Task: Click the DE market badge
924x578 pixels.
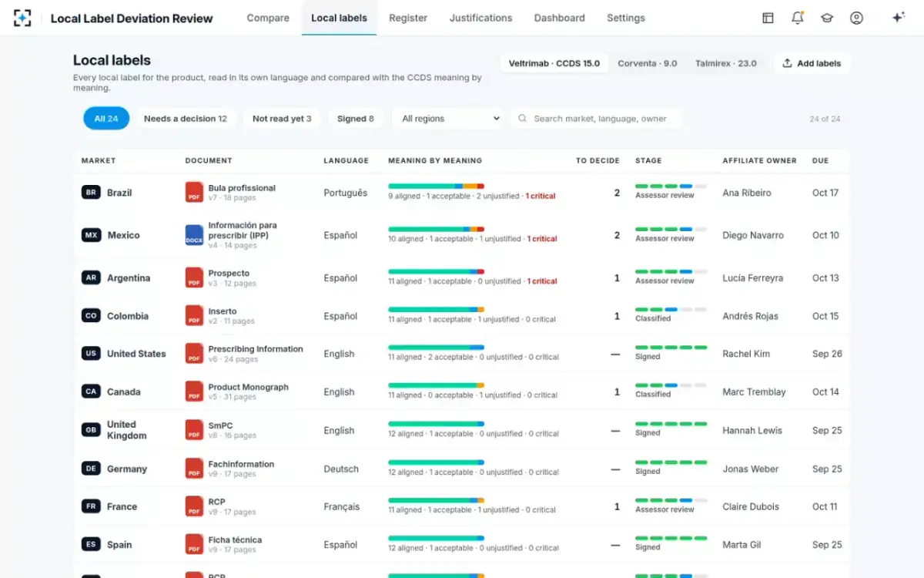Action: (x=91, y=469)
